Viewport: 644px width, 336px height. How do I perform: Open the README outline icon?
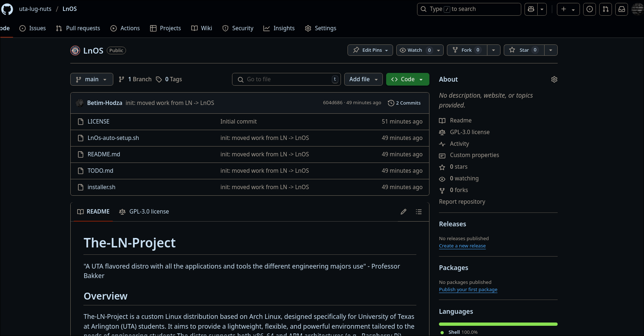pyautogui.click(x=419, y=212)
